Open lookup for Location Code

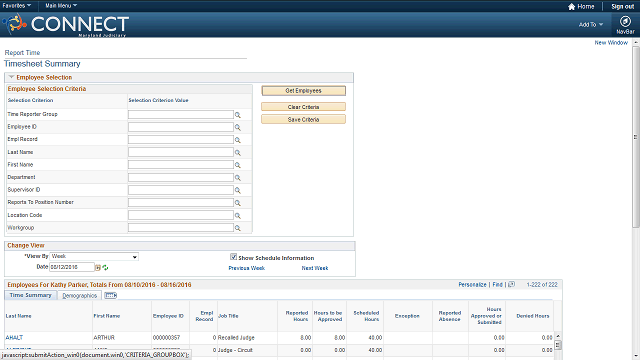click(238, 216)
